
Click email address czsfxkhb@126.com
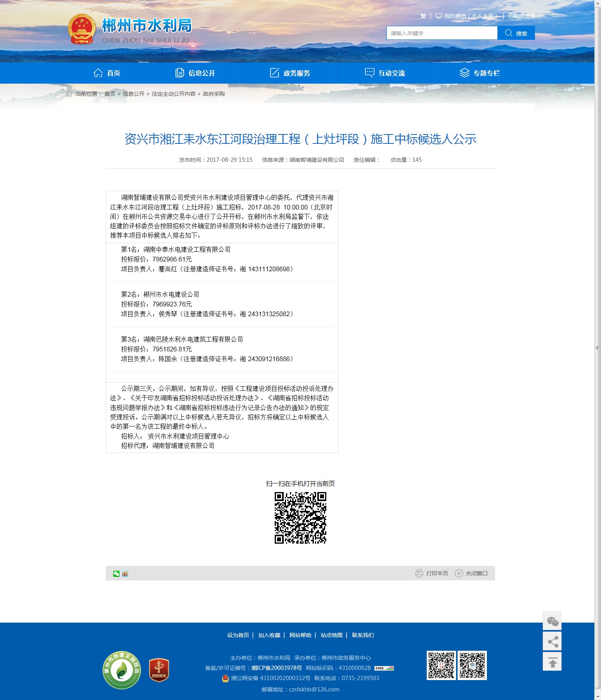[x=314, y=689]
